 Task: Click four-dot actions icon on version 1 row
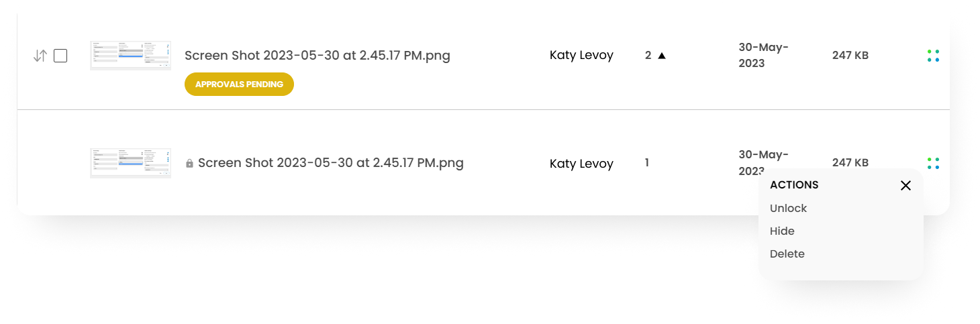pyautogui.click(x=932, y=163)
